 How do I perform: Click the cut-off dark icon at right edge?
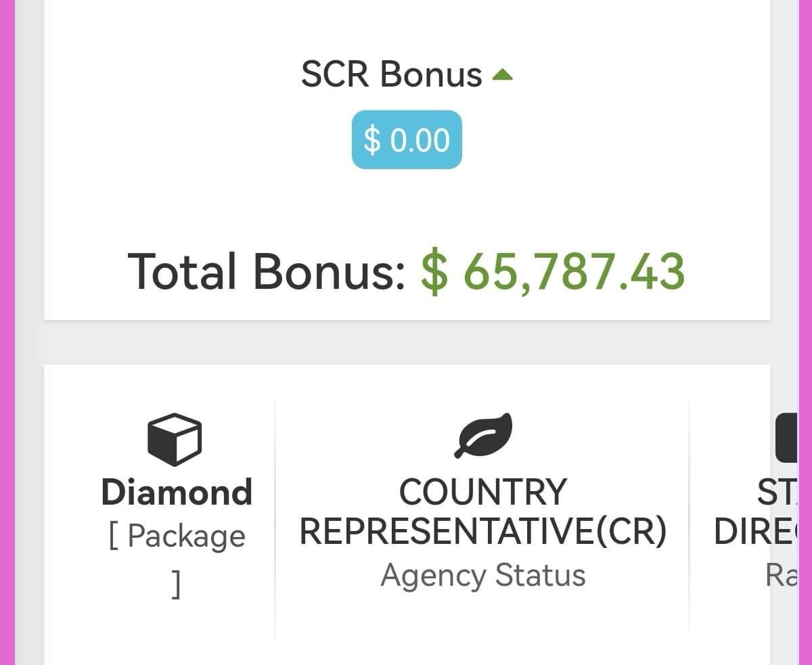[x=787, y=438]
